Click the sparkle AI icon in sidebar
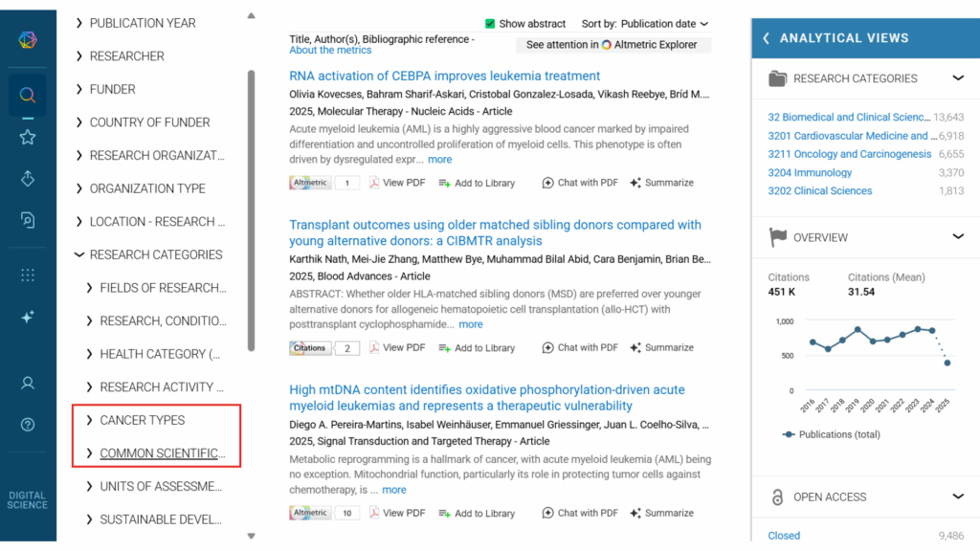 28,317
